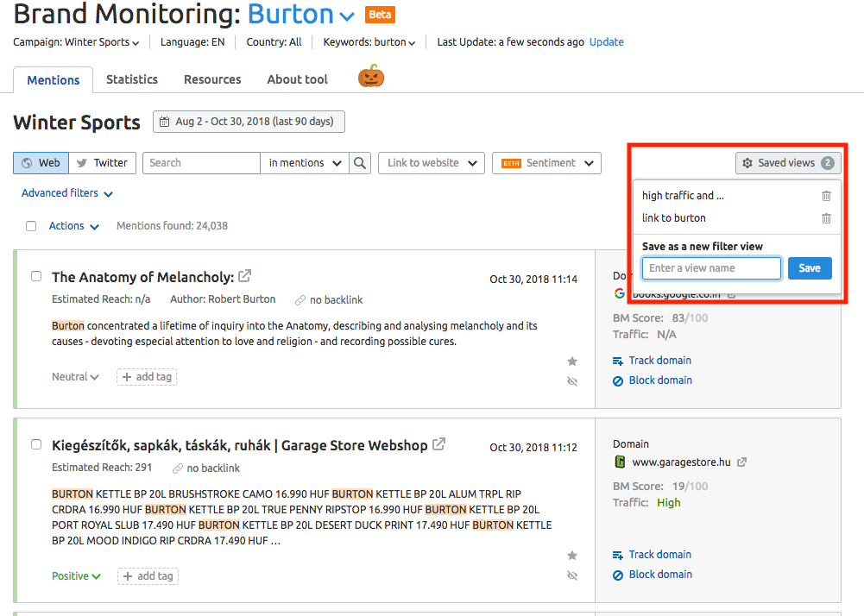Click the Update link
Screen dimensions: 864x616
coord(607,42)
